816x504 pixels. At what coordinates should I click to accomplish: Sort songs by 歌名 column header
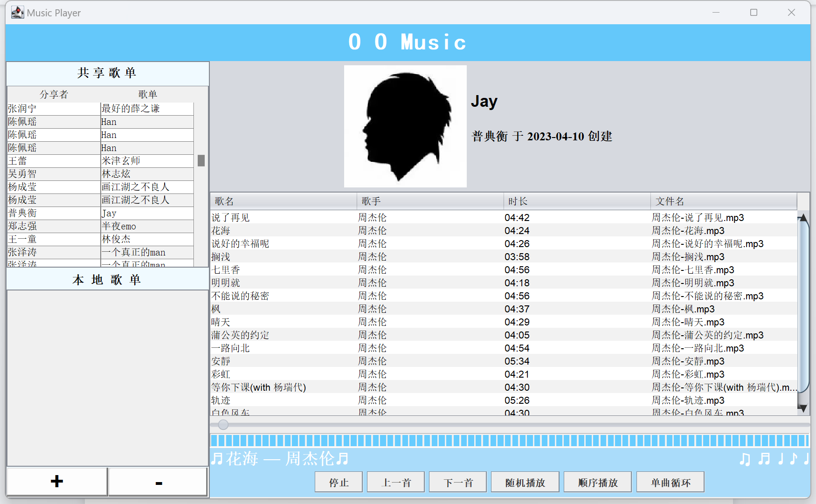tap(283, 201)
